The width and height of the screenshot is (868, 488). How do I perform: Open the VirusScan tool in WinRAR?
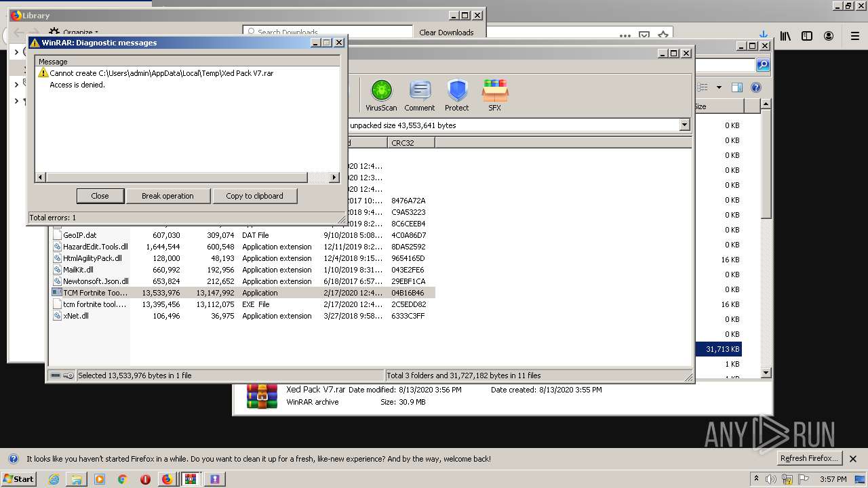(381, 95)
